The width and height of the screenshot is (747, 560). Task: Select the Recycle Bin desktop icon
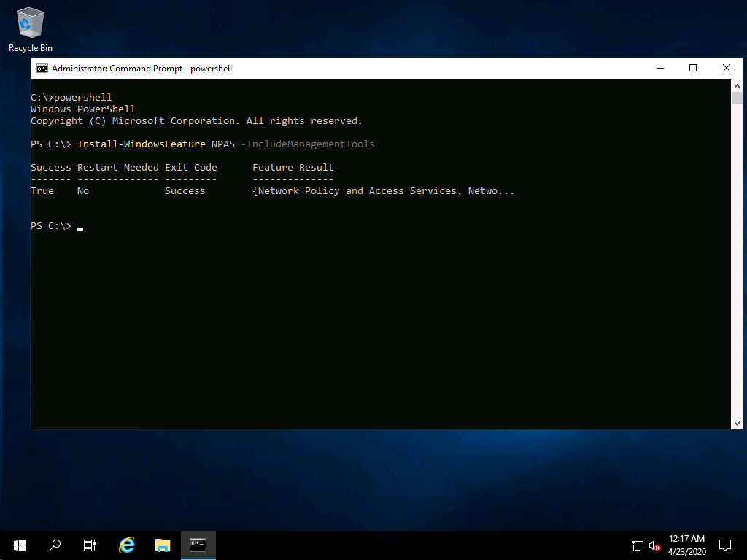(30, 29)
